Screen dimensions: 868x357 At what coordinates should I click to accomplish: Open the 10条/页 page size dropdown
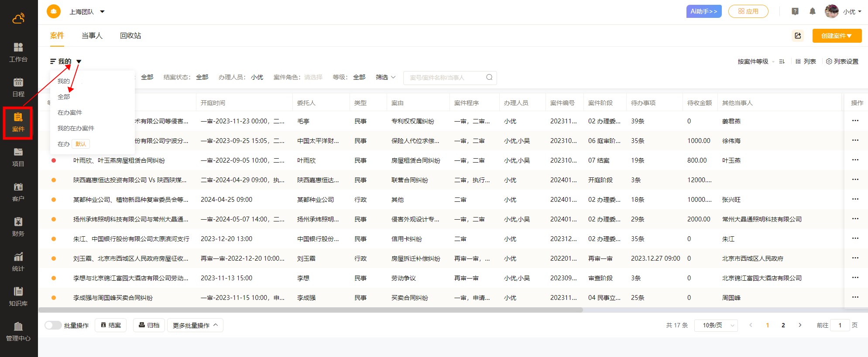point(719,325)
